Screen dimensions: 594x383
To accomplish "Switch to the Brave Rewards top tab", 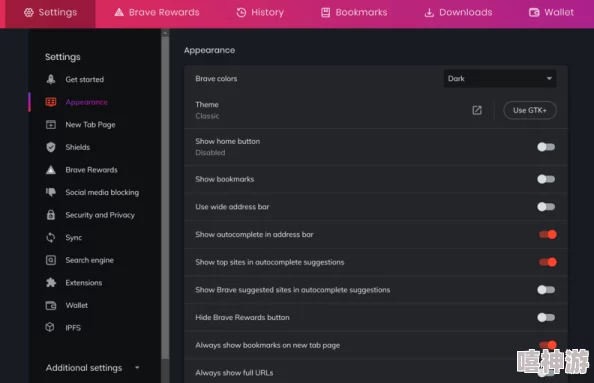I will tap(157, 13).
